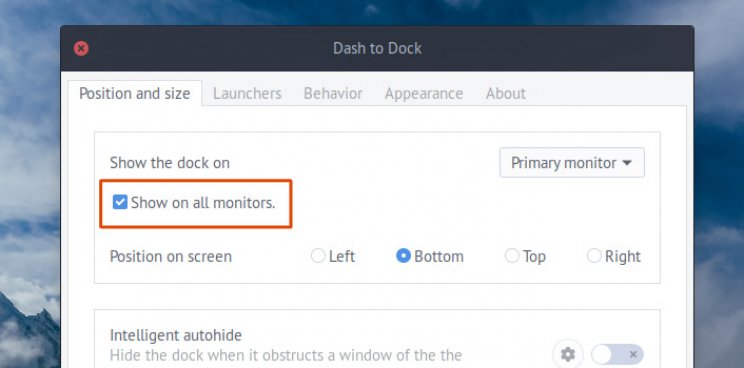Click the Intelligent autohide heading text
The height and width of the screenshot is (368, 744).
tap(176, 335)
